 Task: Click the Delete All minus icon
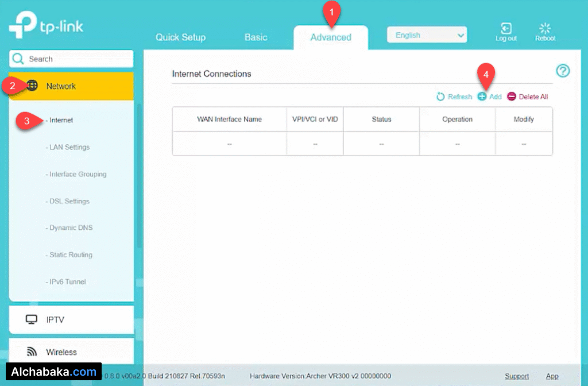click(512, 96)
